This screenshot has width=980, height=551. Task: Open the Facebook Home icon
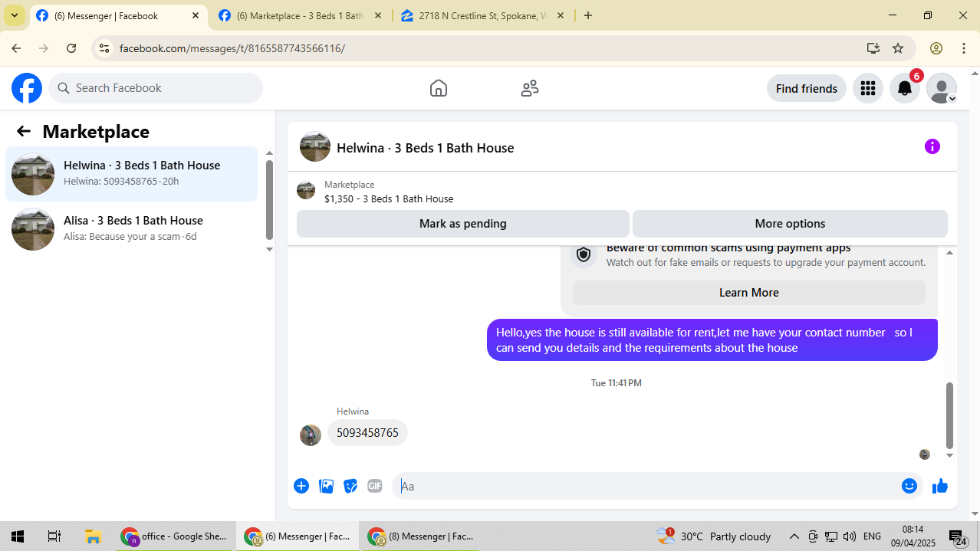pos(439,88)
